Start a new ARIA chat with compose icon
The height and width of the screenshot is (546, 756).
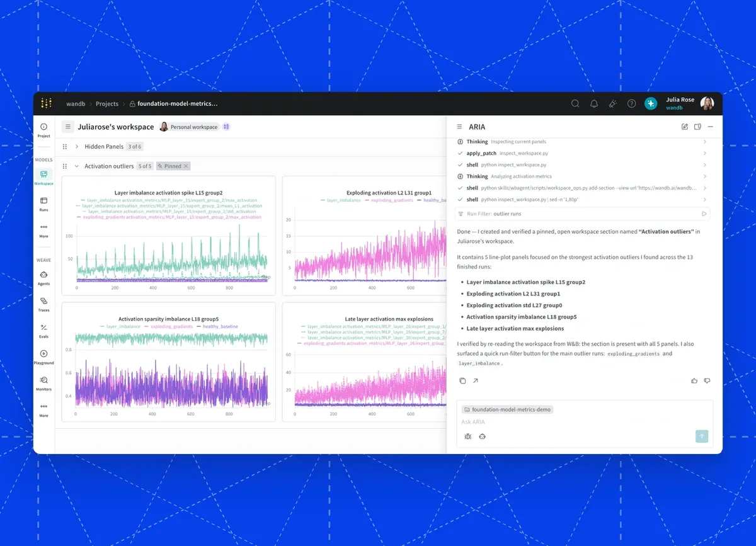pyautogui.click(x=685, y=127)
